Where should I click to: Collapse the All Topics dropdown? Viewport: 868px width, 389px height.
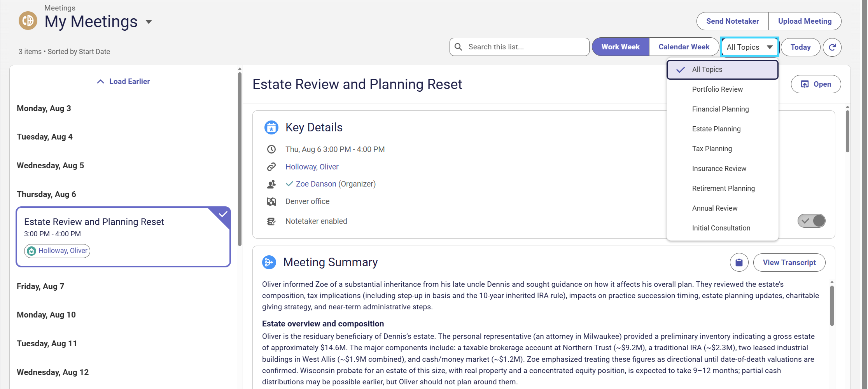click(x=749, y=47)
